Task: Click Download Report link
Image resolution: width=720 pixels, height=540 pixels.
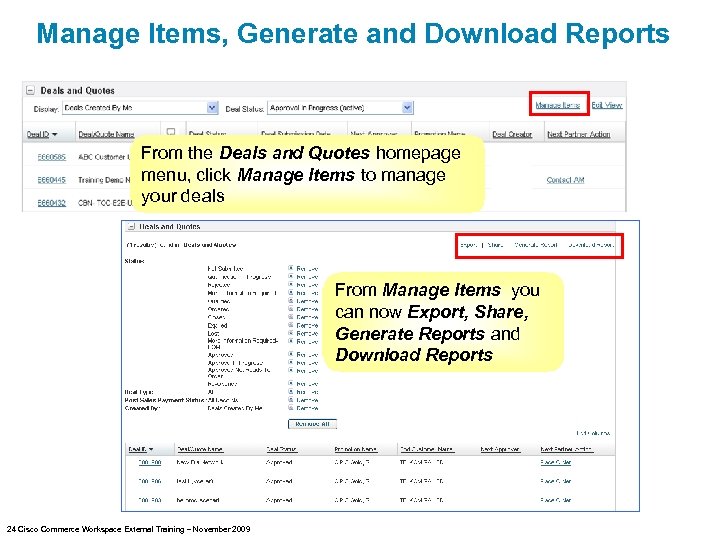Action: click(x=591, y=245)
